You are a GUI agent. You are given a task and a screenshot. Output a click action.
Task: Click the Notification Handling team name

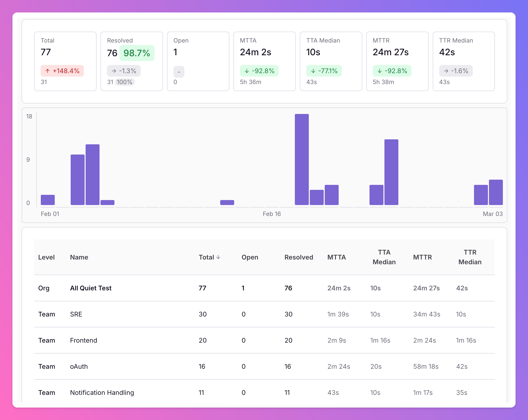102,392
